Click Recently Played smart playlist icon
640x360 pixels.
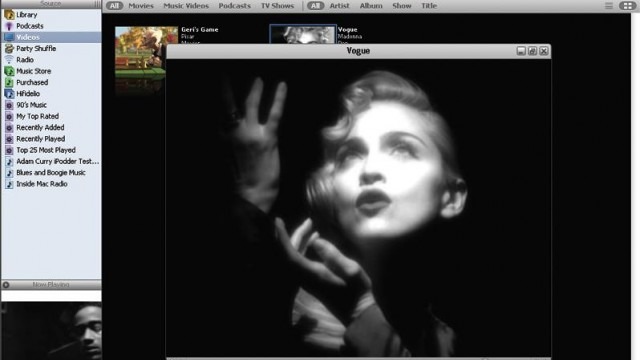tap(9, 139)
